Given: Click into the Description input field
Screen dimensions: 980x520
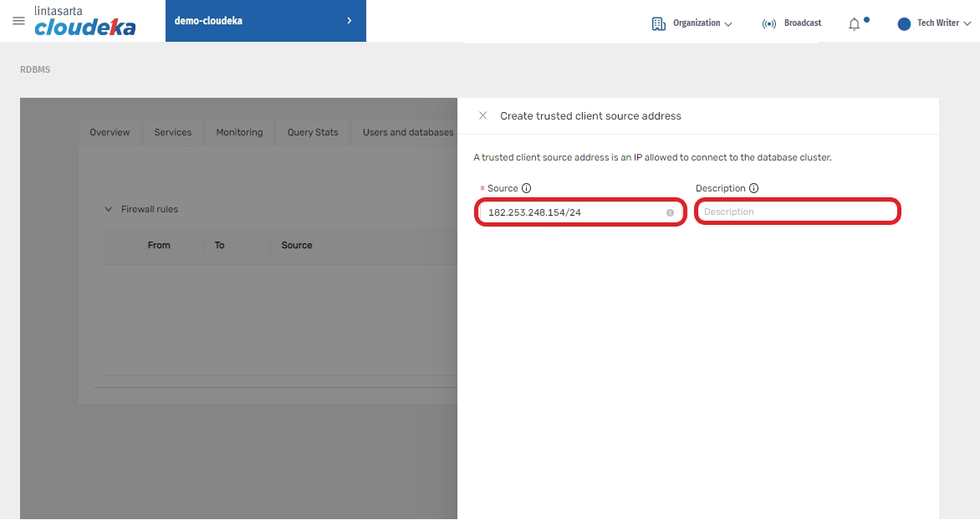Looking at the screenshot, I should point(797,212).
